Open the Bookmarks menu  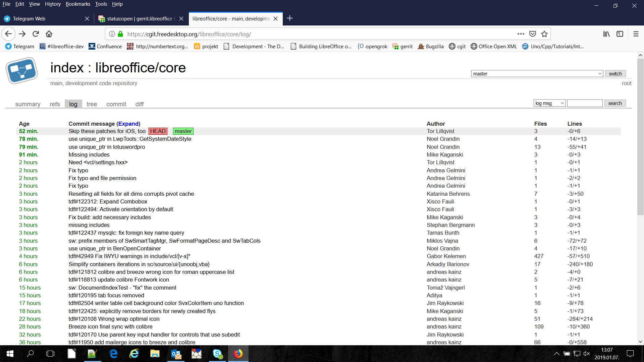click(x=78, y=4)
